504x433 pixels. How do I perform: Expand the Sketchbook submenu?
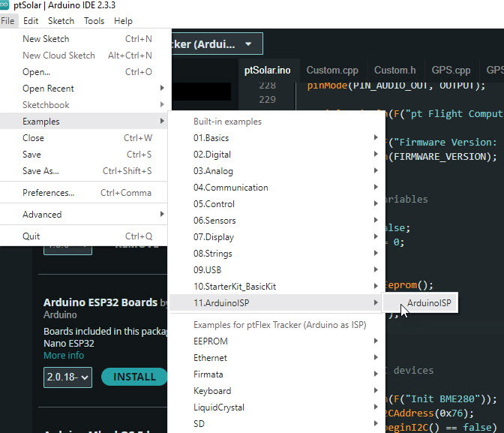(83, 105)
